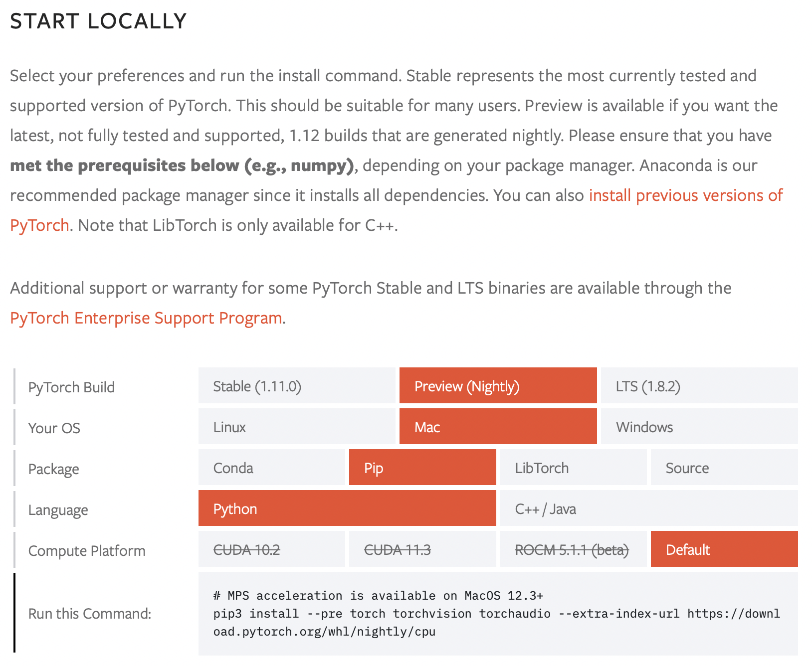Choose Windows as your OS

pyautogui.click(x=699, y=427)
